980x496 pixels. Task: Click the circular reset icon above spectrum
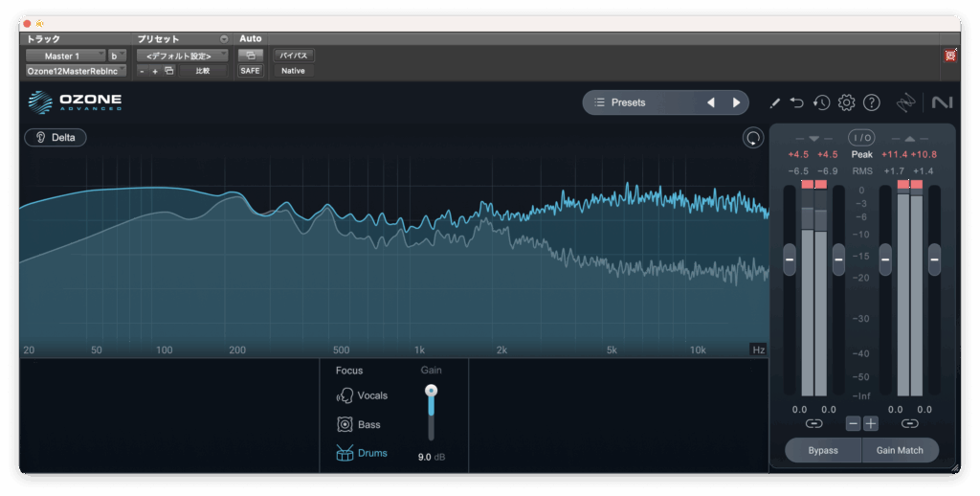pyautogui.click(x=753, y=138)
